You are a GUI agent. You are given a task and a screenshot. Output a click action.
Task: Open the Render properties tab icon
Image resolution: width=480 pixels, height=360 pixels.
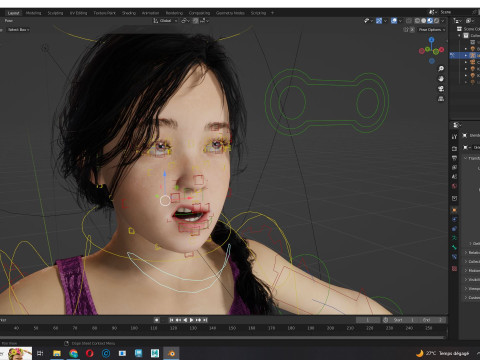pos(454,148)
